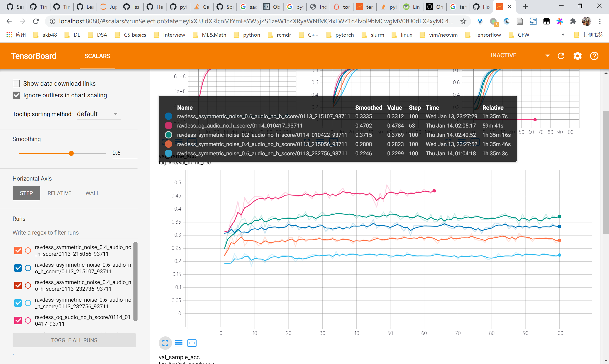
Task: Open the ML&Math bookmarks folder
Action: [x=209, y=35]
